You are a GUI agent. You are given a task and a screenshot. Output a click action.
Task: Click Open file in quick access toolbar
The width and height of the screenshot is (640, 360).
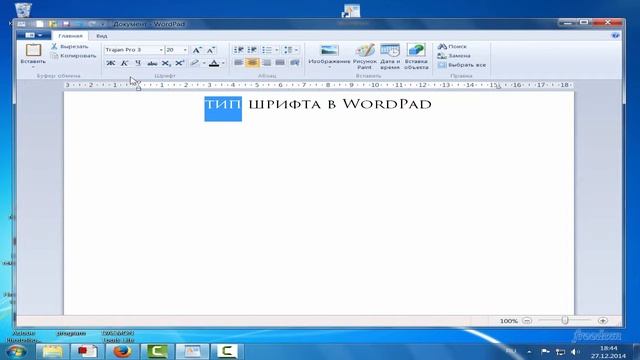click(53, 24)
